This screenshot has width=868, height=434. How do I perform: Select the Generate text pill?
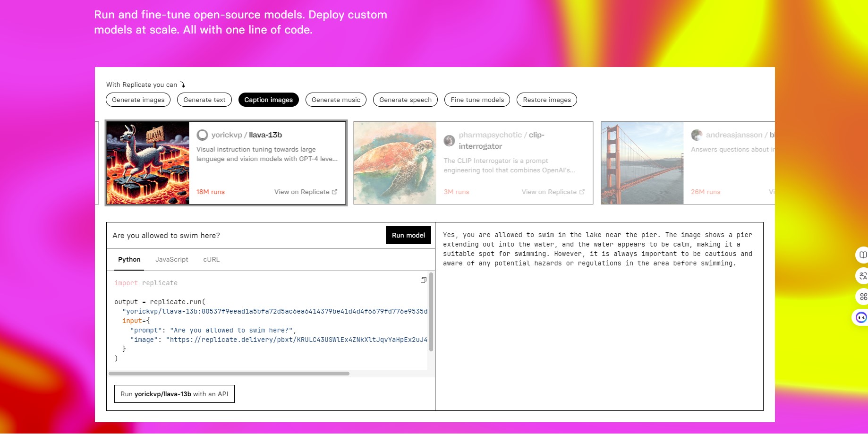click(x=204, y=100)
